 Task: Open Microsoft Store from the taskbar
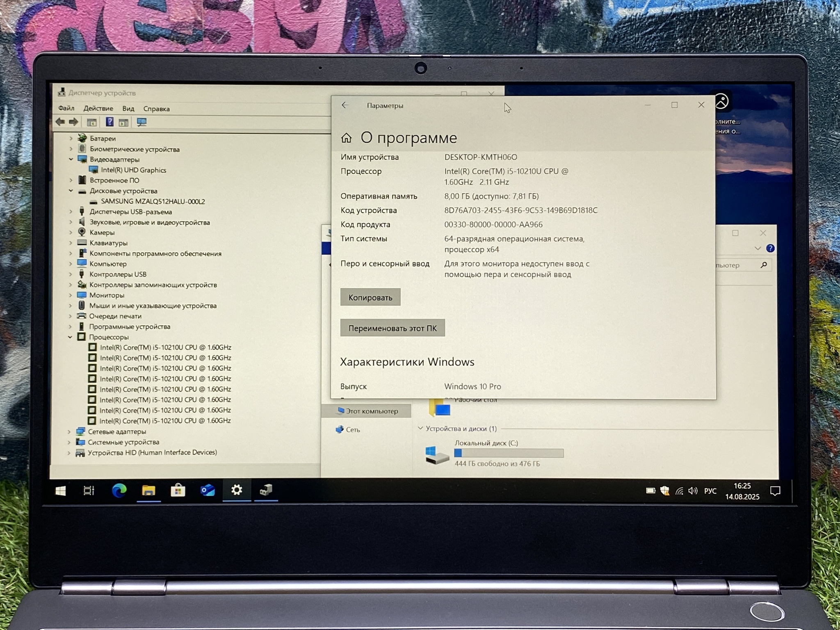[178, 491]
